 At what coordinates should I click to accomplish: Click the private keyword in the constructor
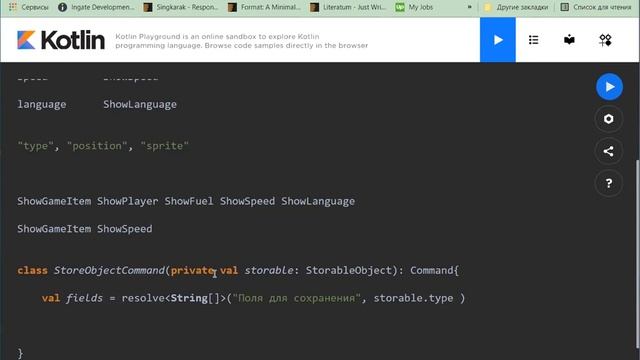193,270
